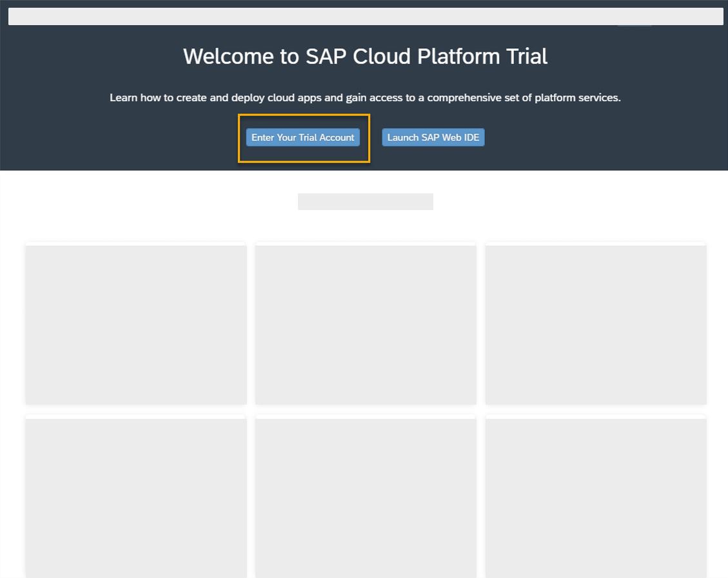Click inside the top navigation search bar

click(x=364, y=16)
